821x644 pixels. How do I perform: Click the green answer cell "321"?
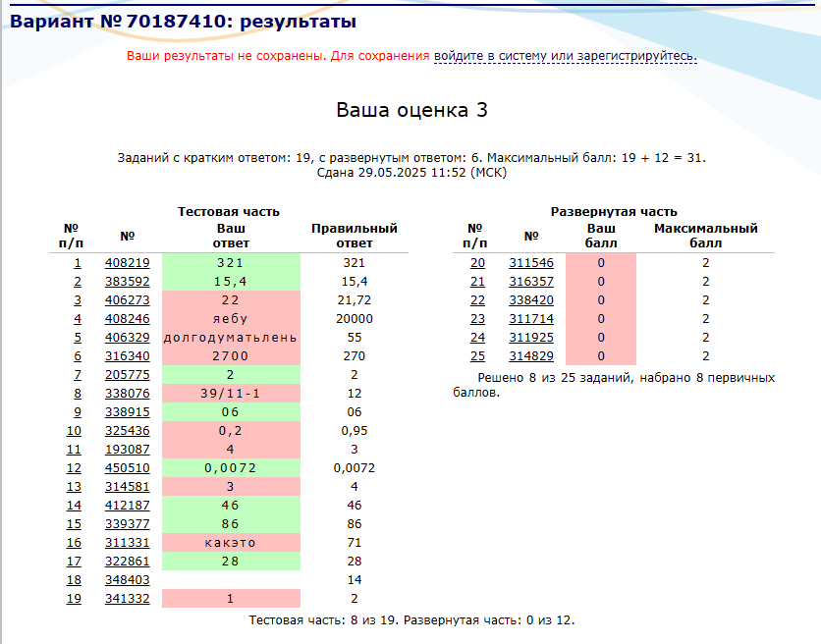231,263
